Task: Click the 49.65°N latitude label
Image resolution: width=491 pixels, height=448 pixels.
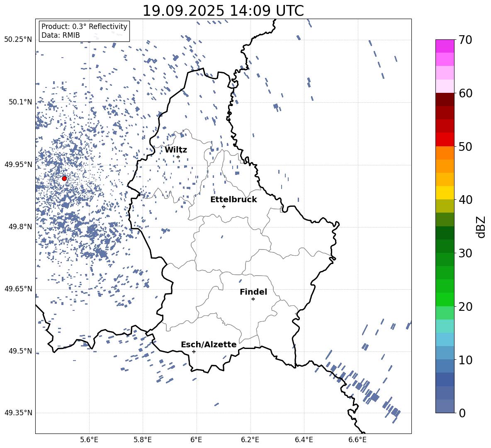Action: pyautogui.click(x=18, y=288)
